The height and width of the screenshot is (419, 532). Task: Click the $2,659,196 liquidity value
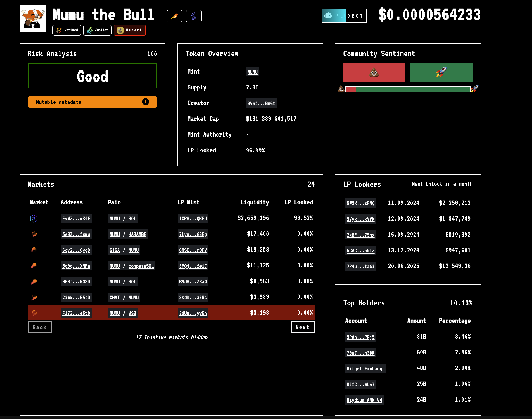tap(253, 218)
